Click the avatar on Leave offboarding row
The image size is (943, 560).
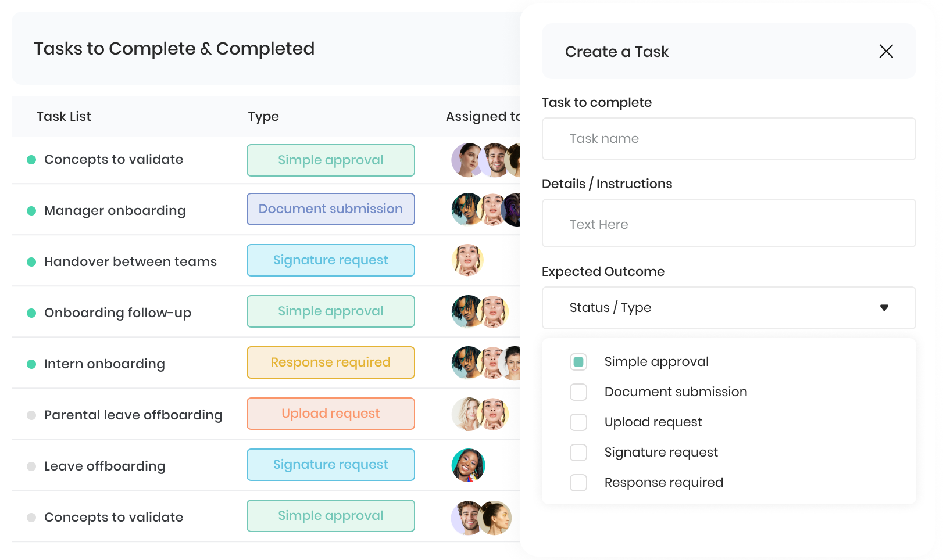(469, 465)
